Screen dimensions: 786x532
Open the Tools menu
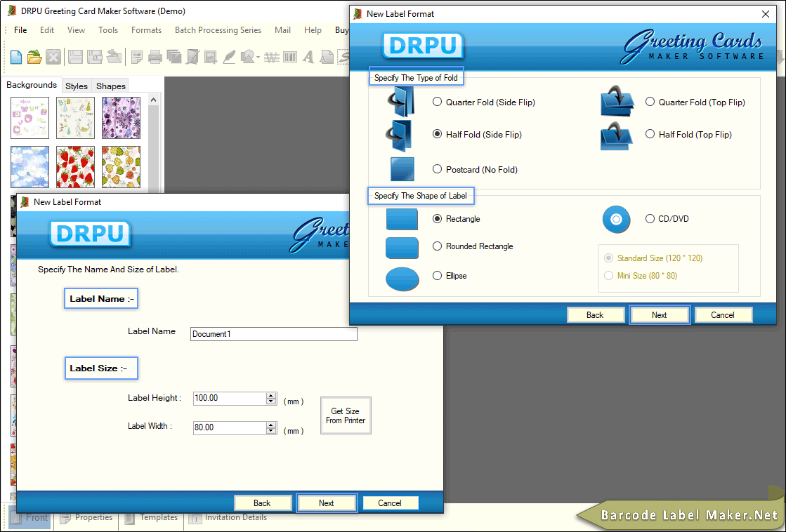click(108, 30)
